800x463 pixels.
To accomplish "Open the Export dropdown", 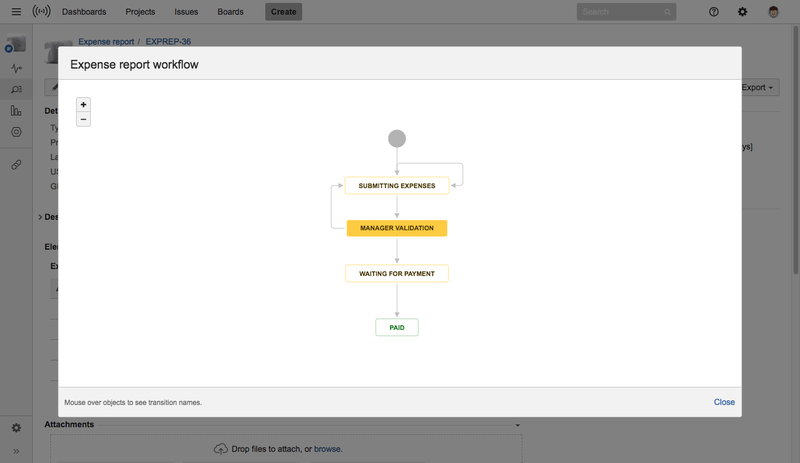I will click(x=758, y=88).
